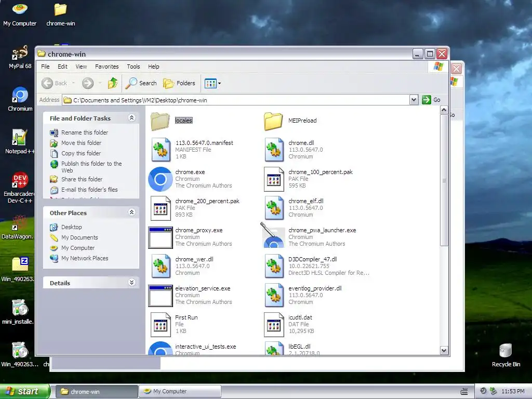
Task: Open the Help menu
Action: pyautogui.click(x=153, y=66)
